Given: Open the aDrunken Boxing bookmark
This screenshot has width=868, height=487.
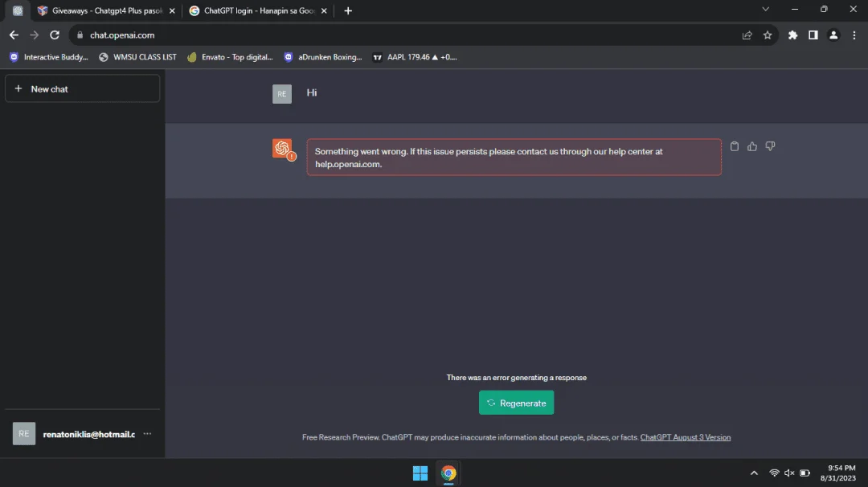Looking at the screenshot, I should 323,57.
